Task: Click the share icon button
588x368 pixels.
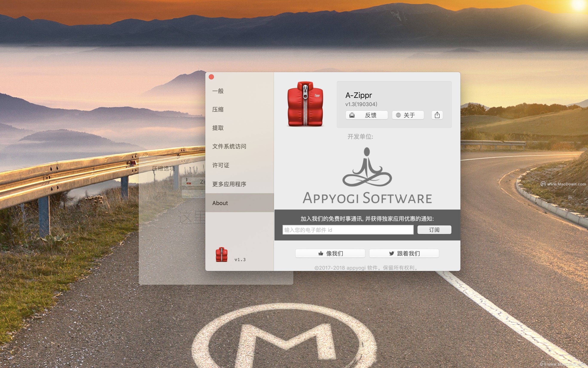Action: coord(437,115)
